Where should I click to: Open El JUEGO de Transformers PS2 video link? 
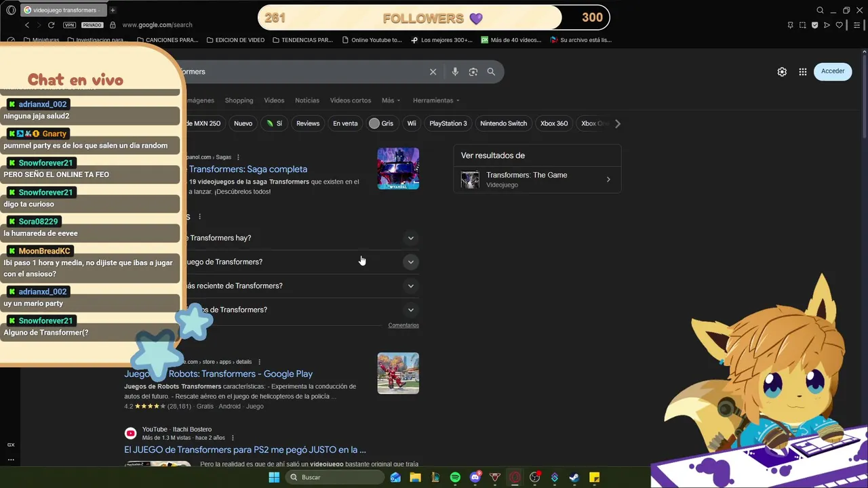tap(245, 449)
